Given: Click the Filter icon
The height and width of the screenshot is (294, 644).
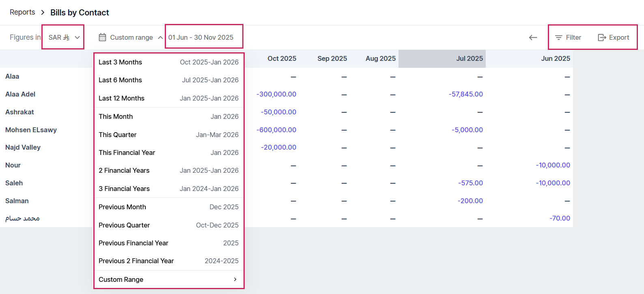Looking at the screenshot, I should (559, 38).
